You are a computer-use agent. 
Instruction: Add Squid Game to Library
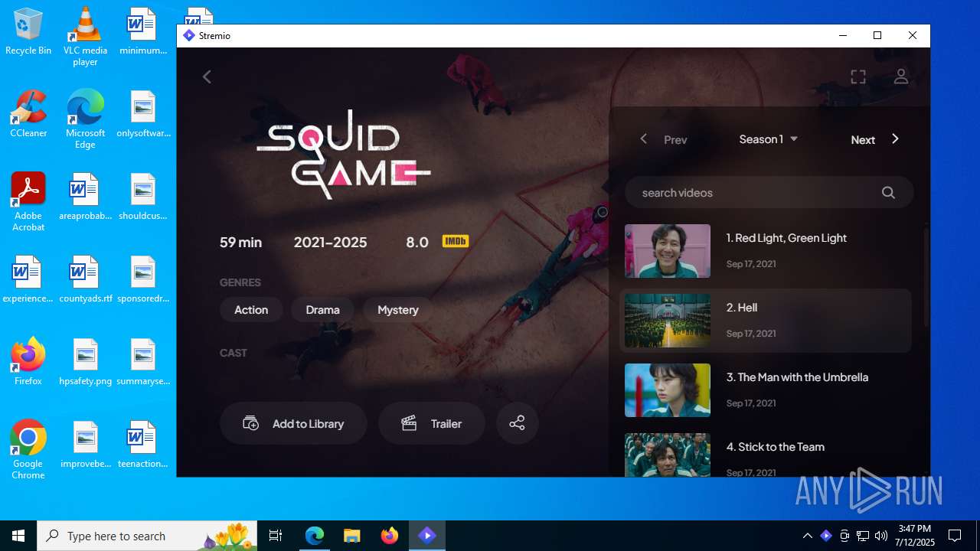(x=293, y=423)
